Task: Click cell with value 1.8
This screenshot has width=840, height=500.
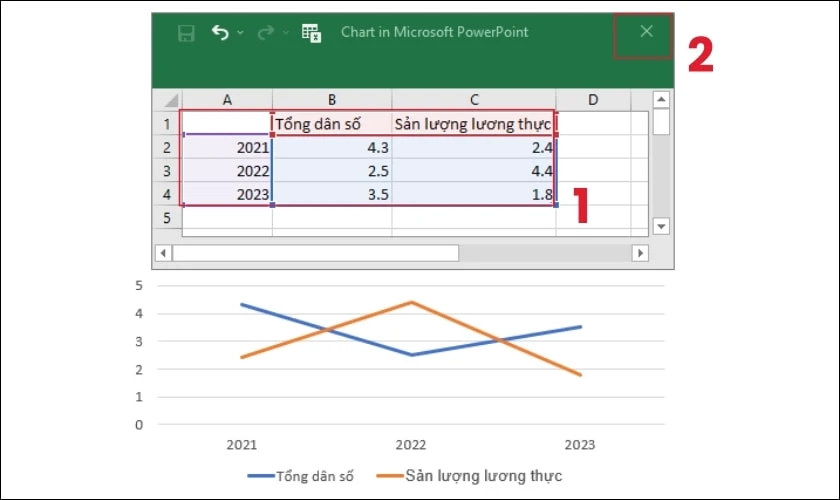Action: [474, 194]
